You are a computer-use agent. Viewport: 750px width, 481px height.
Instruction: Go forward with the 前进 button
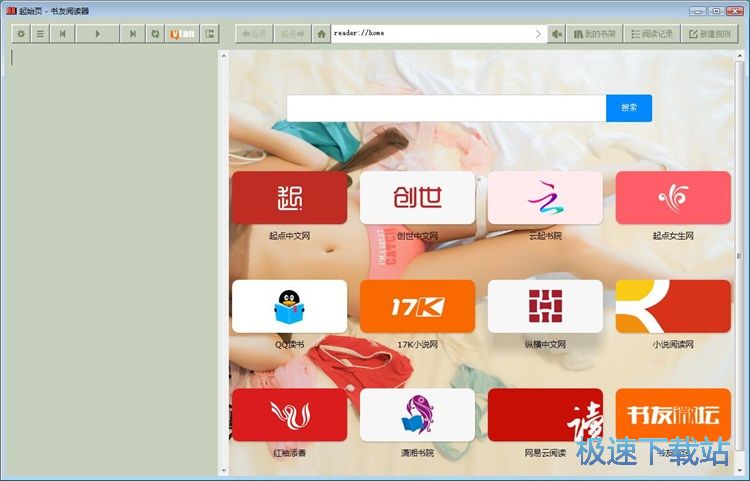293,34
